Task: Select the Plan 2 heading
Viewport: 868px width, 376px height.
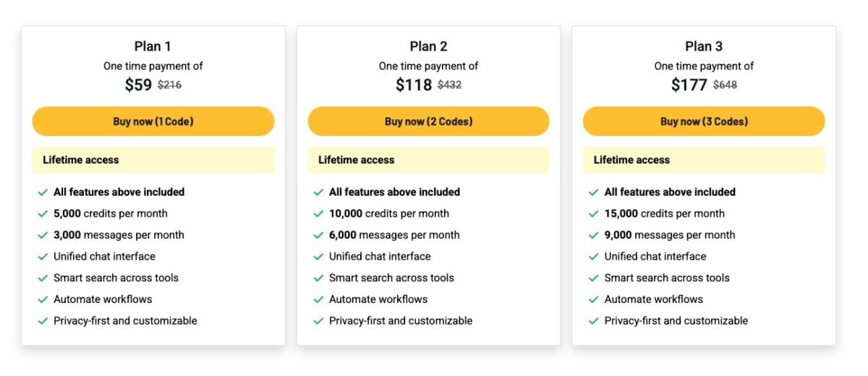Action: pos(428,46)
